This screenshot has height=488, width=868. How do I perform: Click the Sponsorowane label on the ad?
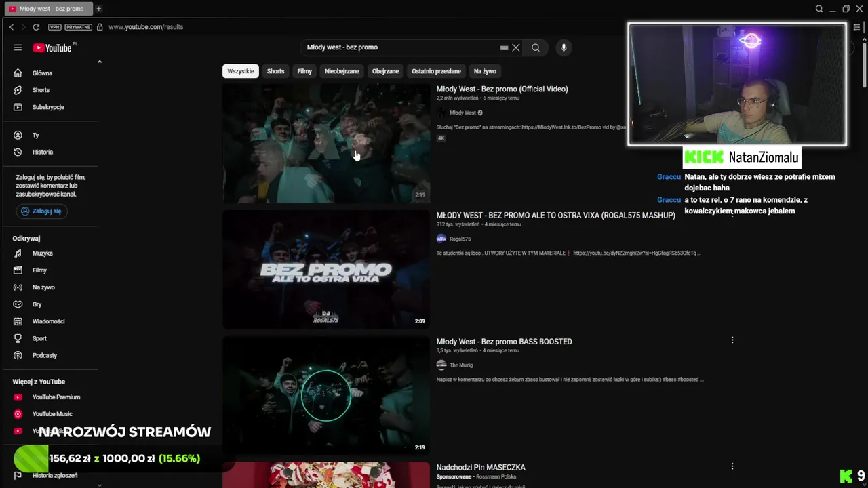tap(454, 477)
